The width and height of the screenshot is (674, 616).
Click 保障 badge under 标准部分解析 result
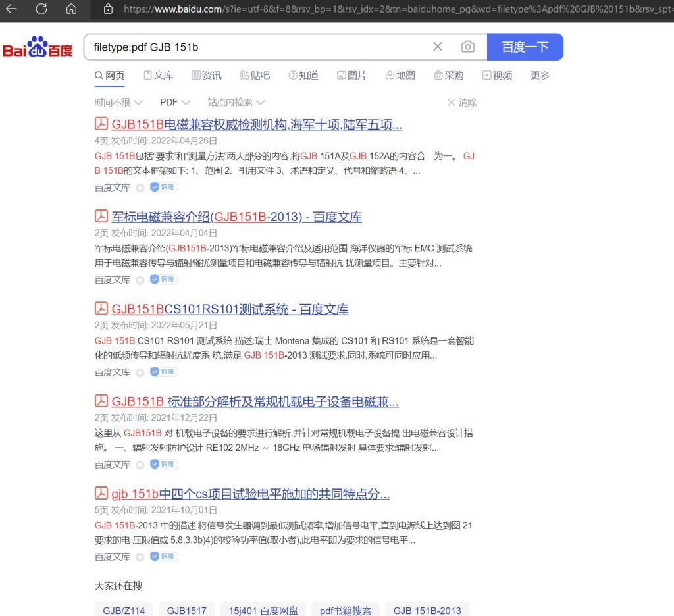coord(164,464)
